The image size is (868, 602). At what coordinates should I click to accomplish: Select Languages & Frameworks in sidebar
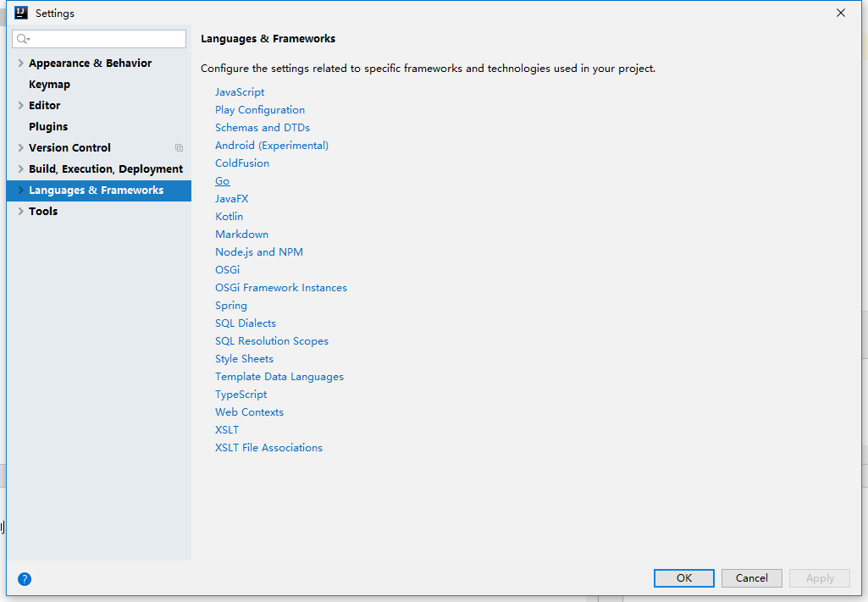97,191
